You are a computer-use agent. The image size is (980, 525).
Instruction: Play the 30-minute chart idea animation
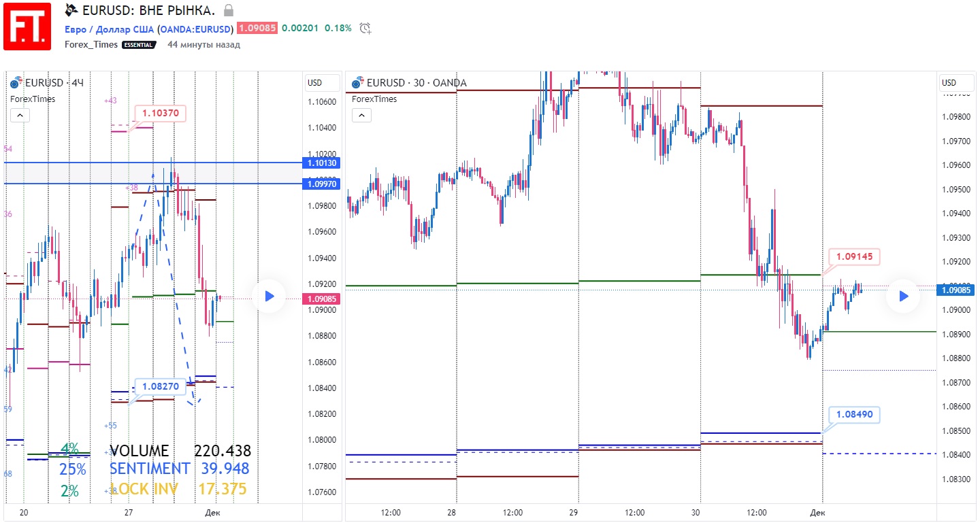point(903,296)
